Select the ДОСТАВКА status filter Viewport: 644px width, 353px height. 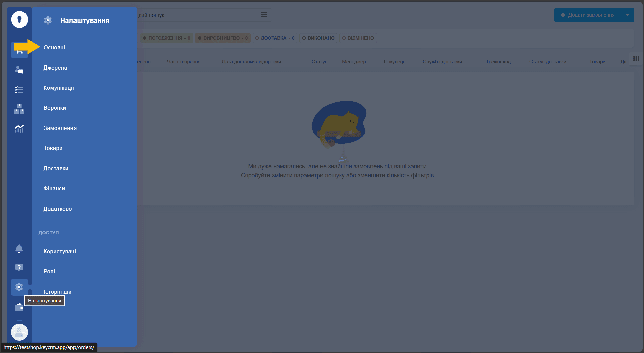click(275, 38)
